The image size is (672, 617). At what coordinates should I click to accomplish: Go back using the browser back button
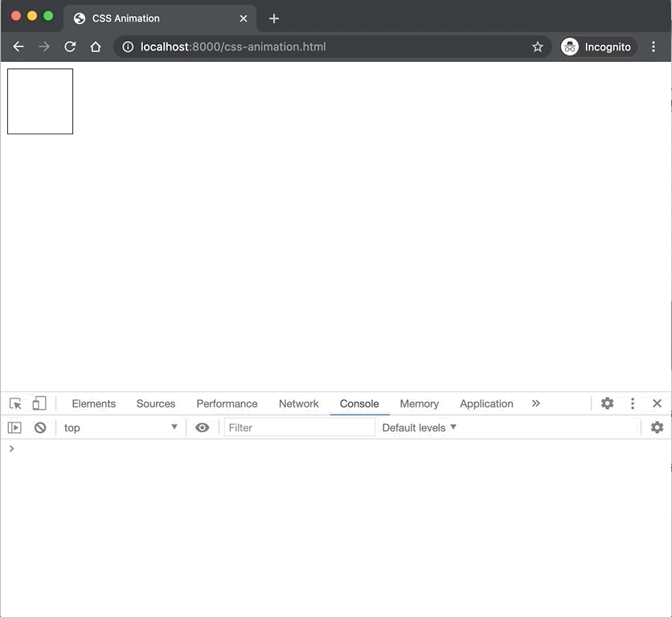pyautogui.click(x=18, y=47)
